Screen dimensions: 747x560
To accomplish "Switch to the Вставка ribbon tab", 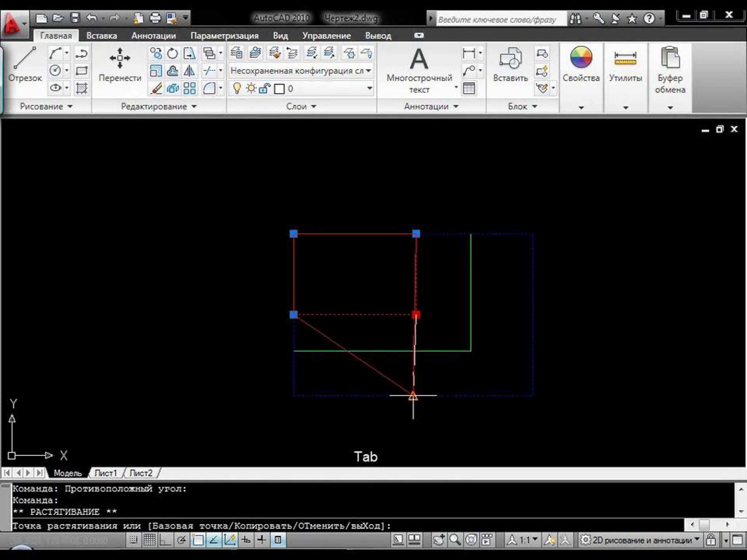I will (x=101, y=36).
